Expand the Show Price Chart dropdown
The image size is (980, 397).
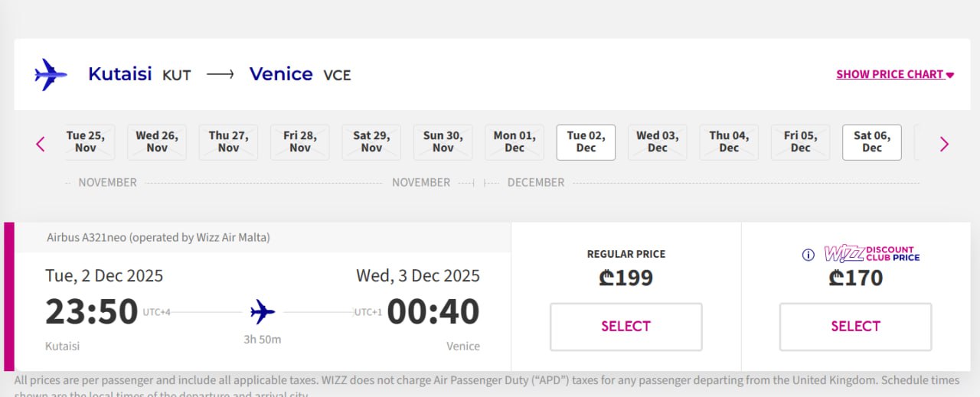(894, 74)
